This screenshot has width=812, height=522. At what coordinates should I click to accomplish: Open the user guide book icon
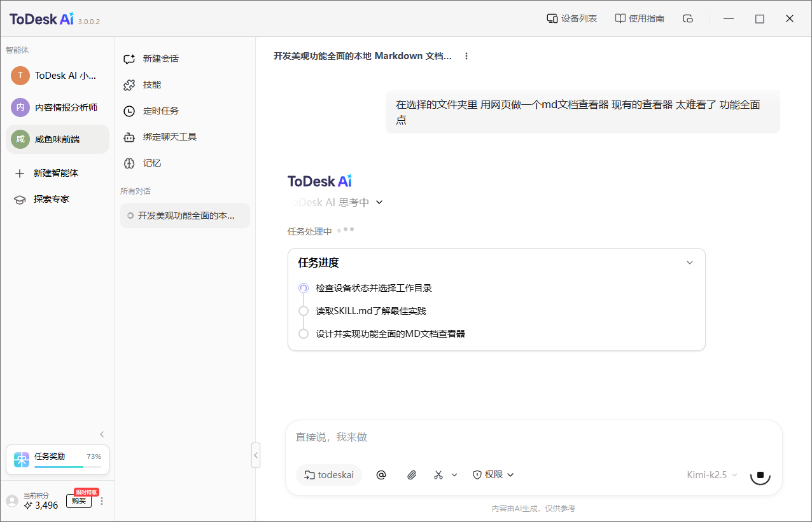pos(620,18)
